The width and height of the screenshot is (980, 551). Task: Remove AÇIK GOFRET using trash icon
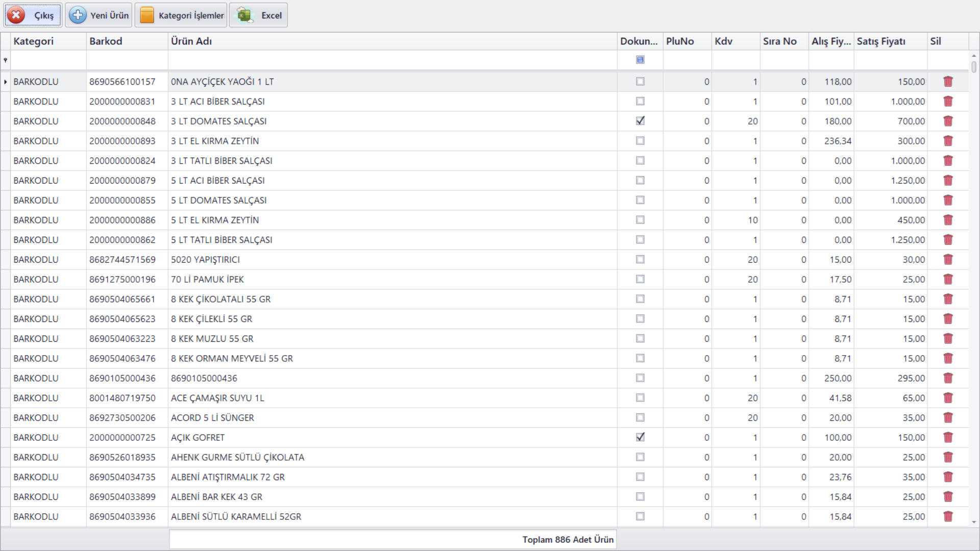click(x=948, y=438)
